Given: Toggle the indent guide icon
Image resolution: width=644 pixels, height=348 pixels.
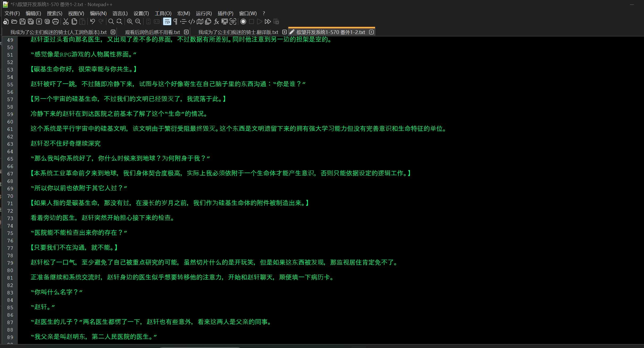Looking at the screenshot, I should coord(183,22).
